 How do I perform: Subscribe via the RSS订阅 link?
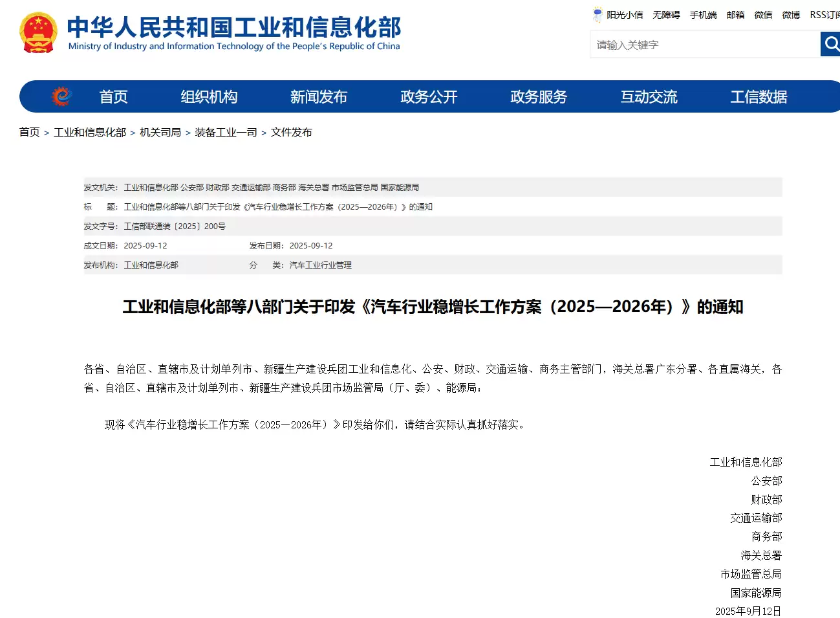[x=824, y=14]
